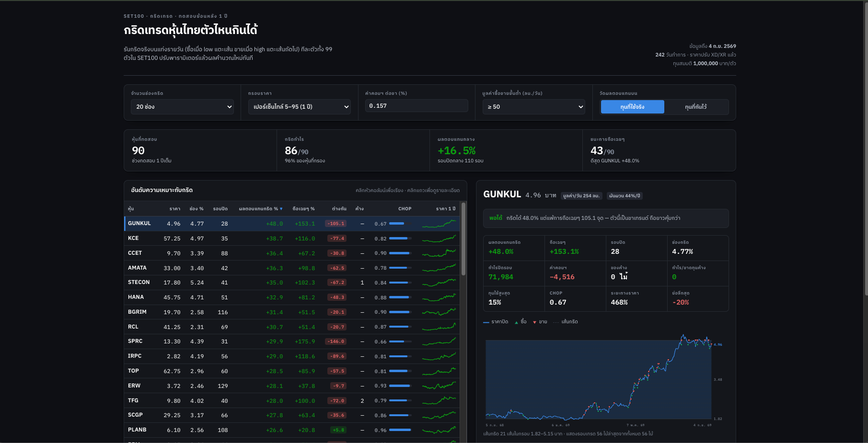Sort table by ค้าง column header
This screenshot has width=868, height=443.
359,209
